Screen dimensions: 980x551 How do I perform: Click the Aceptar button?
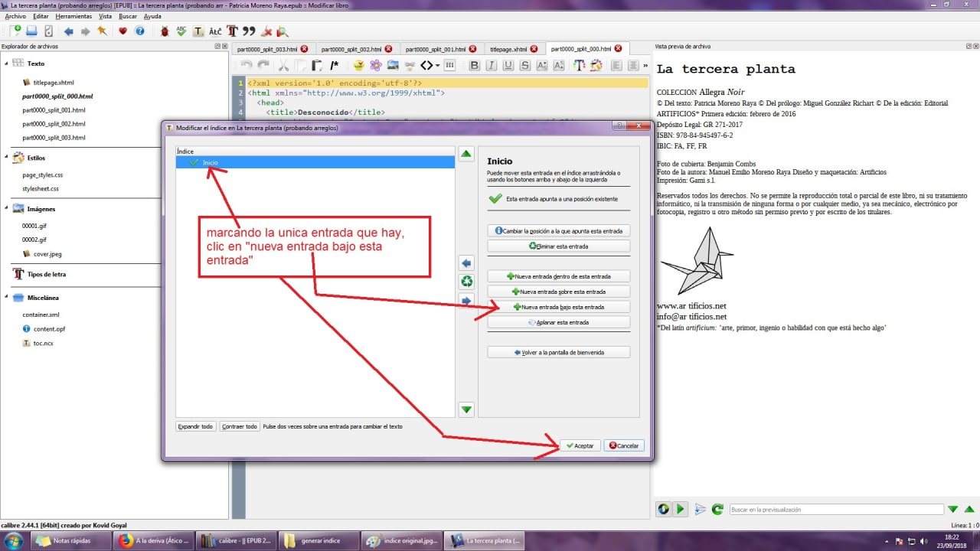coord(580,445)
